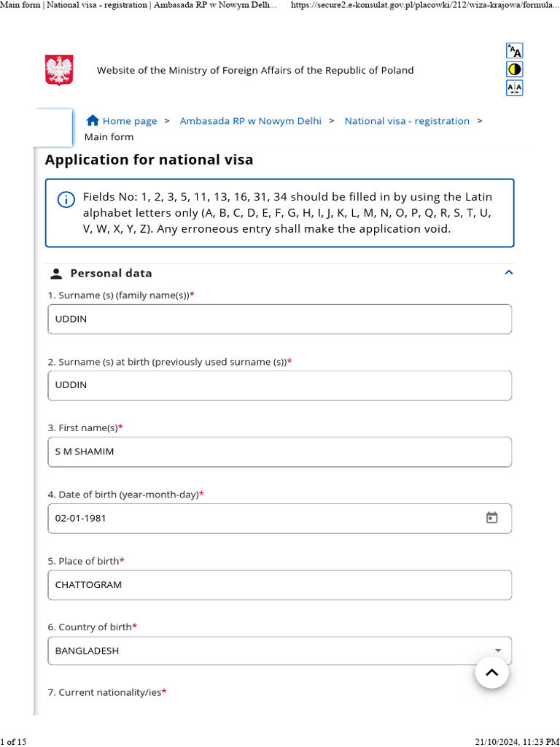The width and height of the screenshot is (560, 747).
Task: Click the home icon in the breadcrumb
Action: 93,120
